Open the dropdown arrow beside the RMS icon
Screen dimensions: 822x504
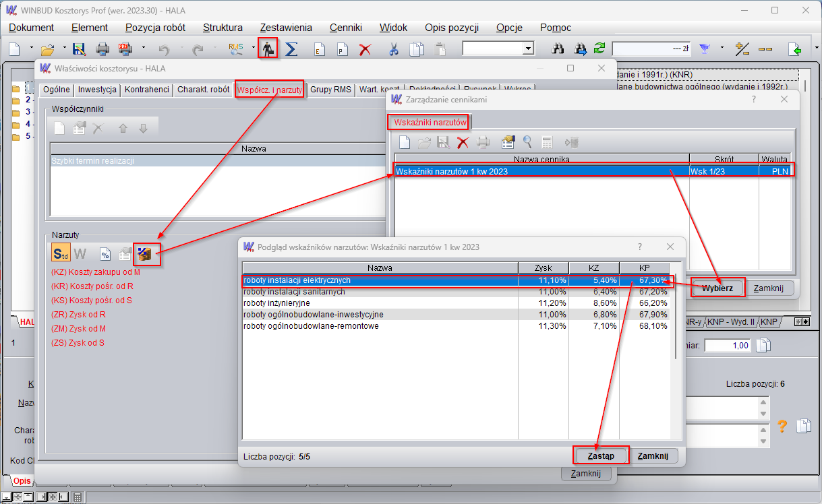[254, 49]
